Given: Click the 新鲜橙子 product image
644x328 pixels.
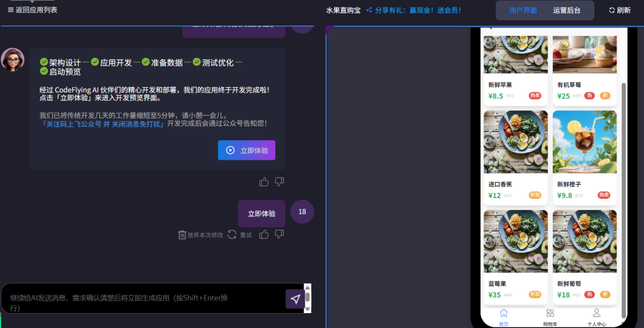Looking at the screenshot, I should (x=584, y=141).
